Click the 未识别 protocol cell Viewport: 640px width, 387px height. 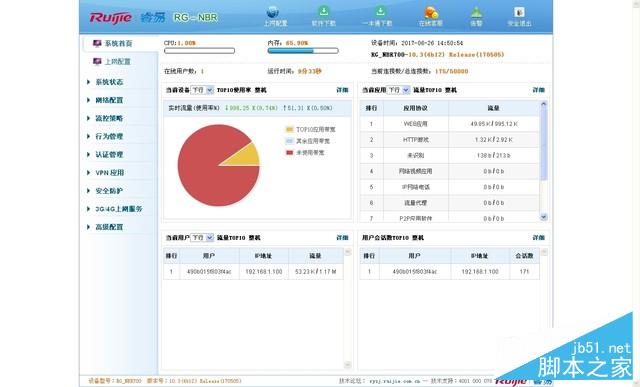coord(416,156)
